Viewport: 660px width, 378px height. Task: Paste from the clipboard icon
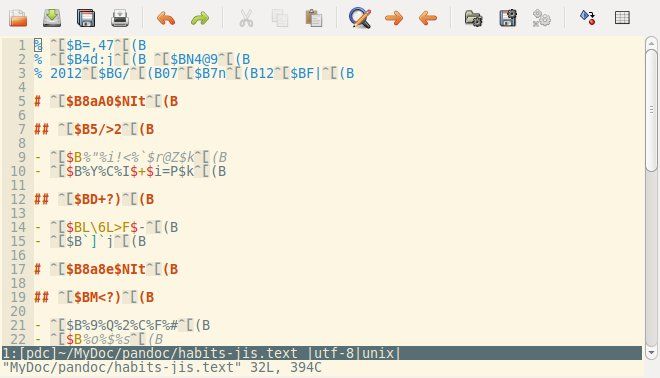[314, 18]
